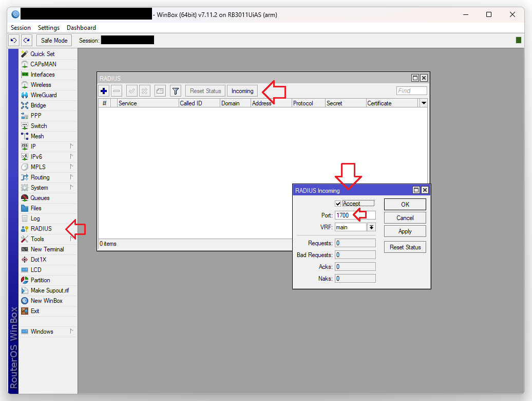The image size is (532, 401).
Task: Click the Comment icon in RADIUS toolbar
Action: coord(160,91)
